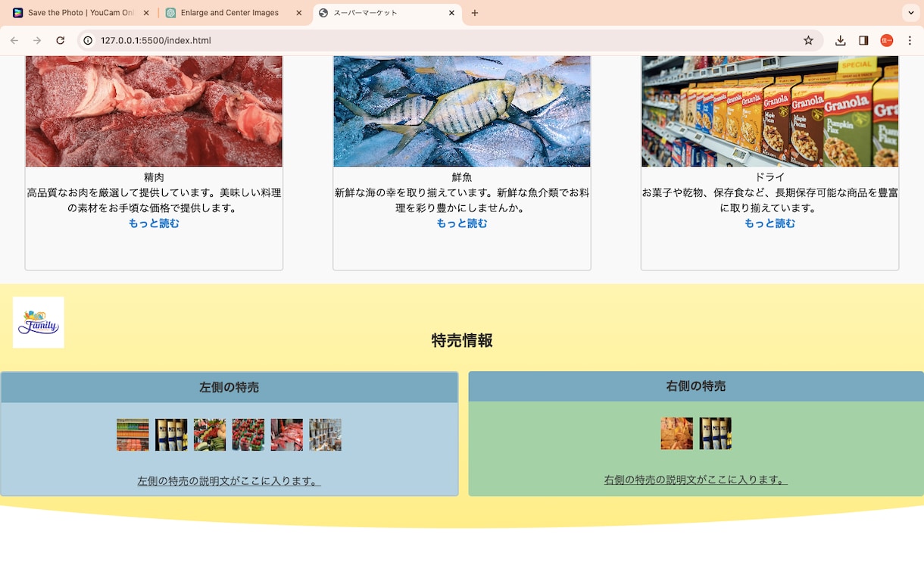Open the browser downloads icon

tap(841, 41)
